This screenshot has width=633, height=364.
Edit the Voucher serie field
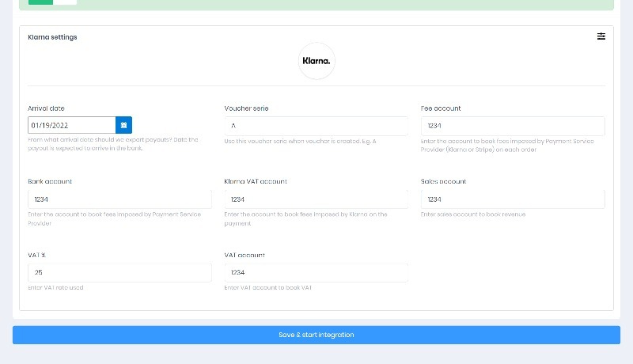316,126
